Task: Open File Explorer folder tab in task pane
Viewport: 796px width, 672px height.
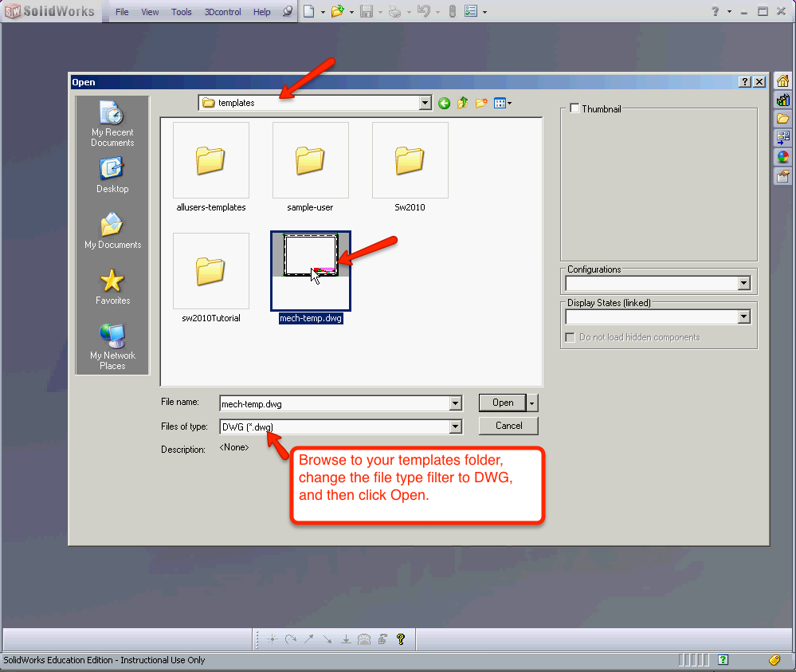Action: (x=782, y=119)
